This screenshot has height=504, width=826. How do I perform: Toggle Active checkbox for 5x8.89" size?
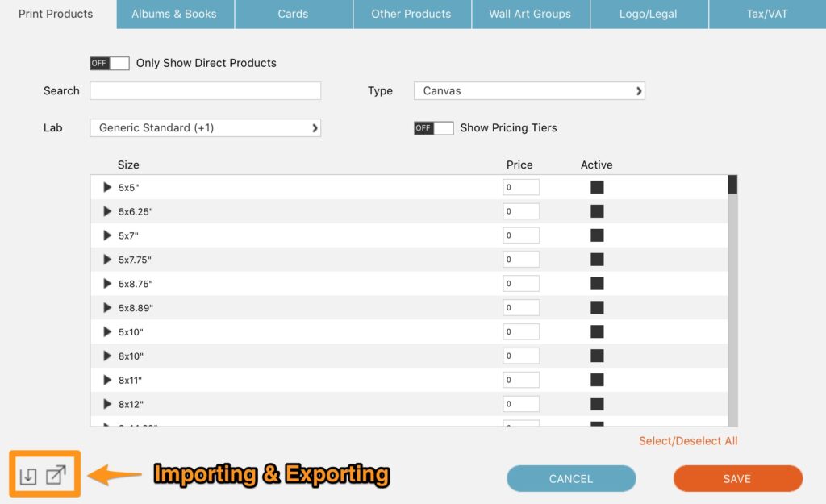(x=597, y=307)
